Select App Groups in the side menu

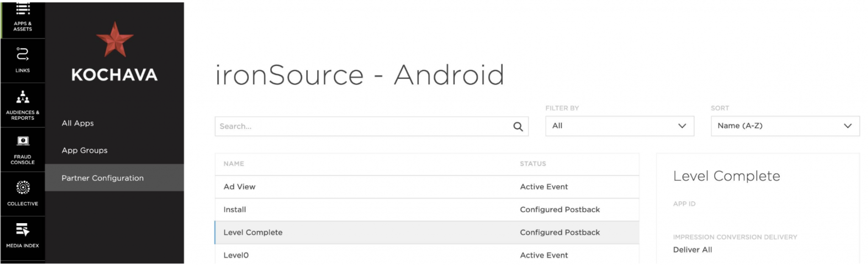[84, 150]
